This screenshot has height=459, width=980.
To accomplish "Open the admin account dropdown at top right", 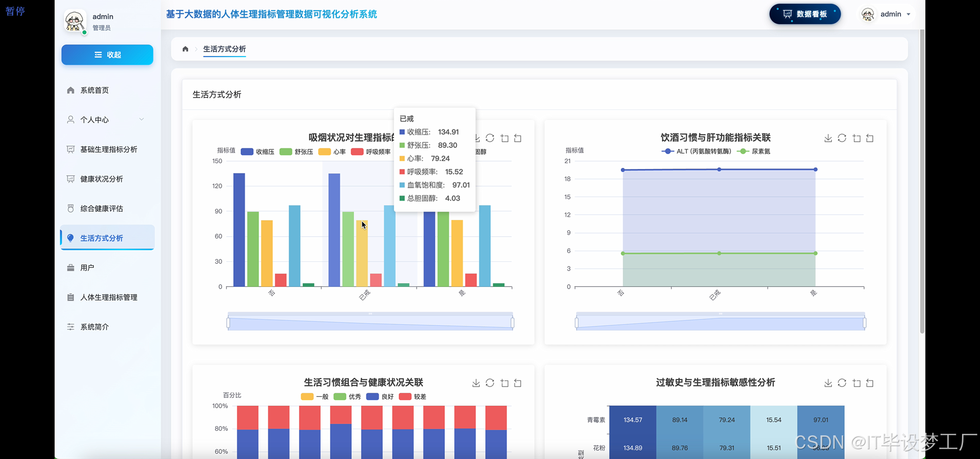I will pos(887,14).
